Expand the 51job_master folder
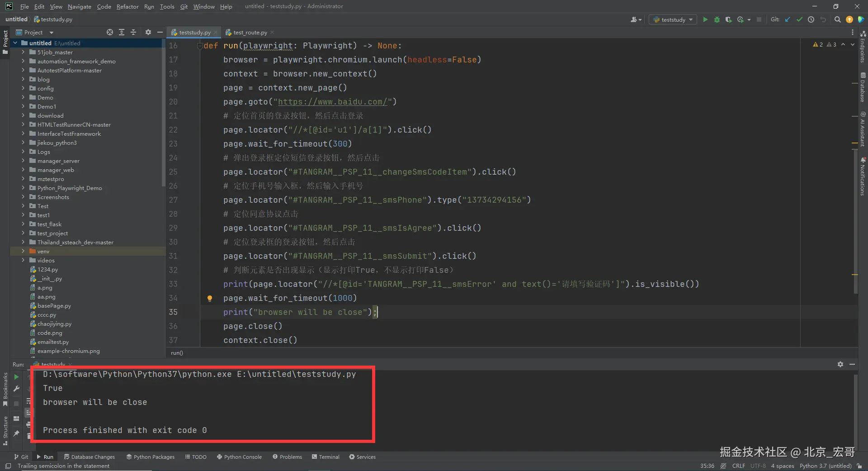This screenshot has height=471, width=868. 23,52
